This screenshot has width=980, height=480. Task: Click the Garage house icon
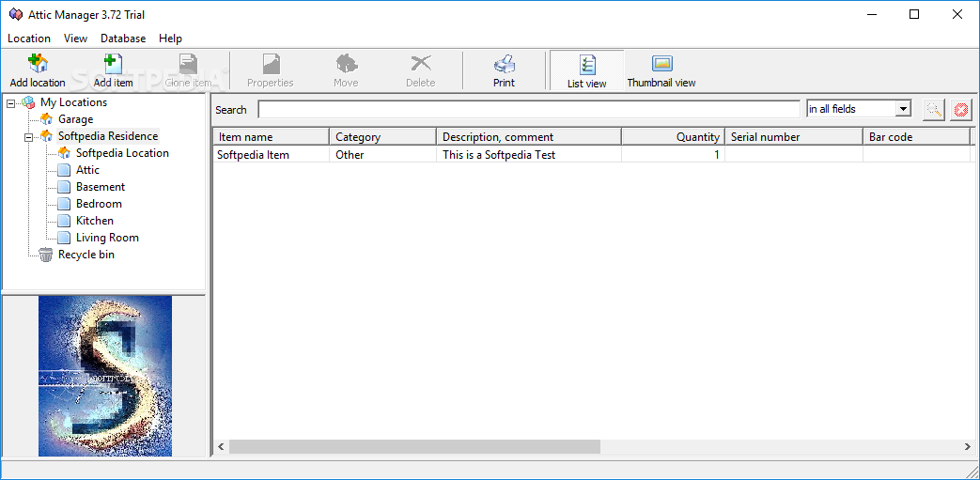[46, 118]
